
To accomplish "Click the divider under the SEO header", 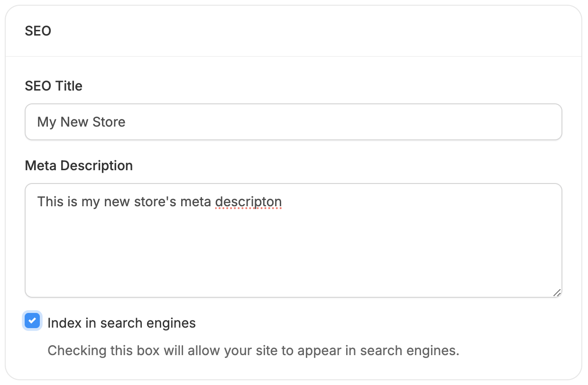I will pyautogui.click(x=294, y=55).
